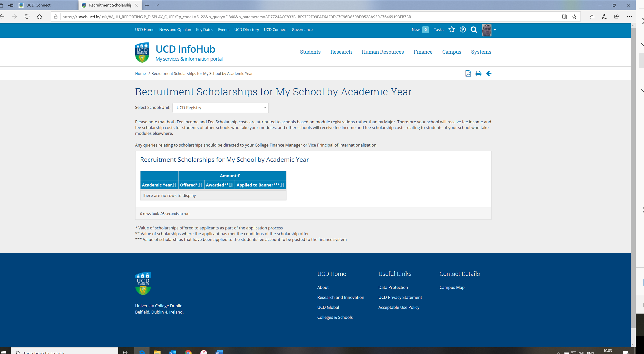Open Campus Map footer link
644x354 pixels.
tap(452, 287)
